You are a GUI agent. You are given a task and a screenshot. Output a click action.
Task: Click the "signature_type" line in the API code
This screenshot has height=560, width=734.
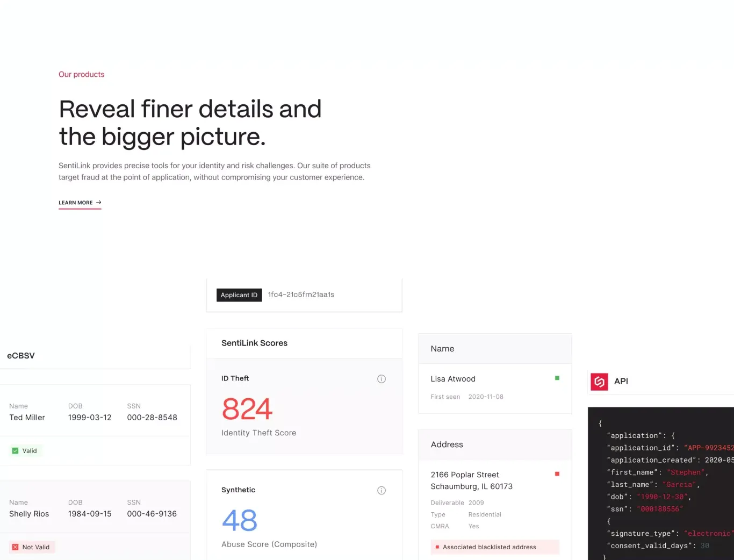[670, 534]
